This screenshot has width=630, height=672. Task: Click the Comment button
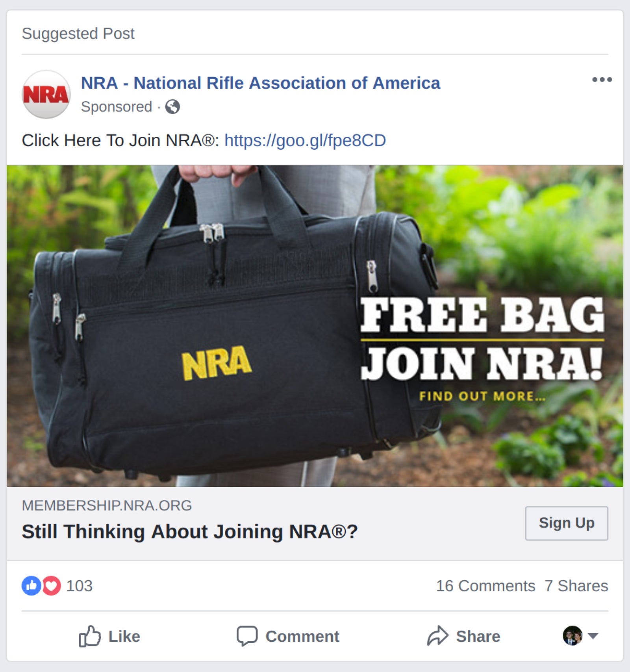point(288,636)
